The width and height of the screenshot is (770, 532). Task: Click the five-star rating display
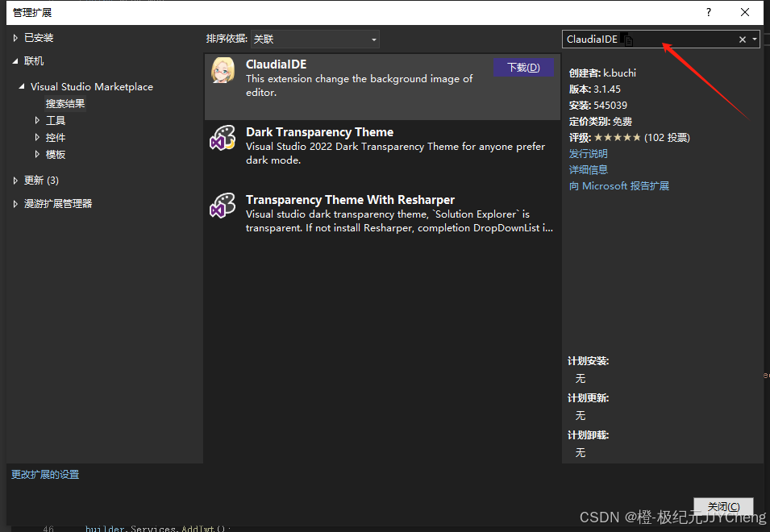[x=618, y=137]
